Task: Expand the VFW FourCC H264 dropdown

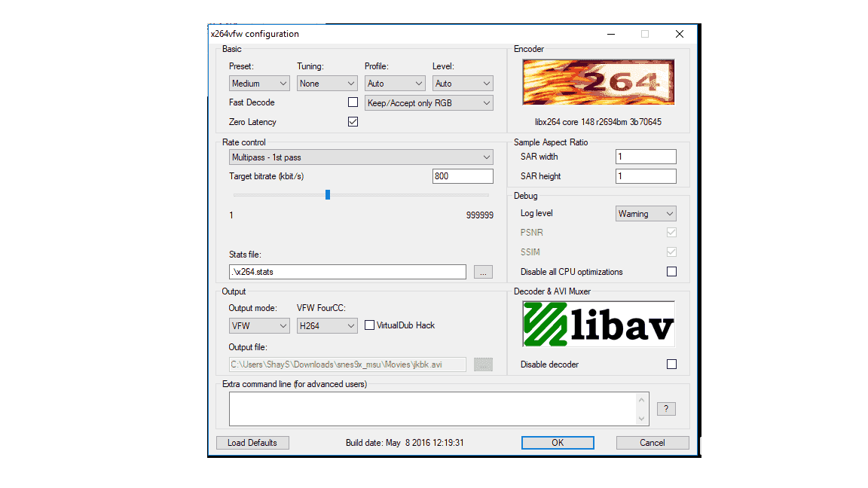Action: 326,326
